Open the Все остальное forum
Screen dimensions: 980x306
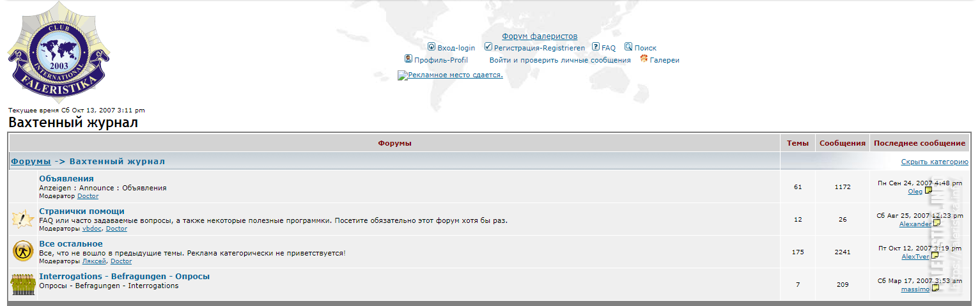click(71, 243)
